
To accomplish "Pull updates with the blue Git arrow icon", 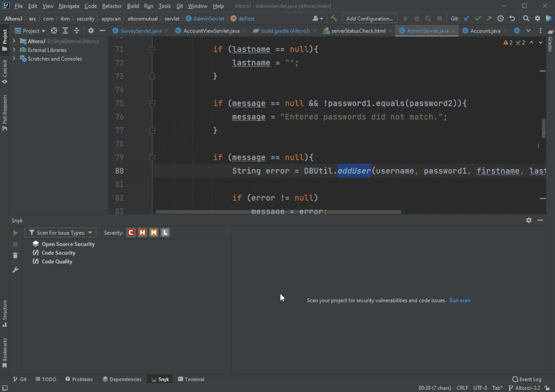I will tap(466, 18).
